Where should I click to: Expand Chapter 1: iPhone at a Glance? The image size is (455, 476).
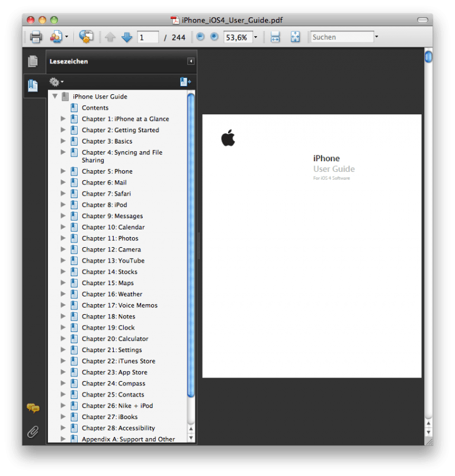(x=63, y=119)
